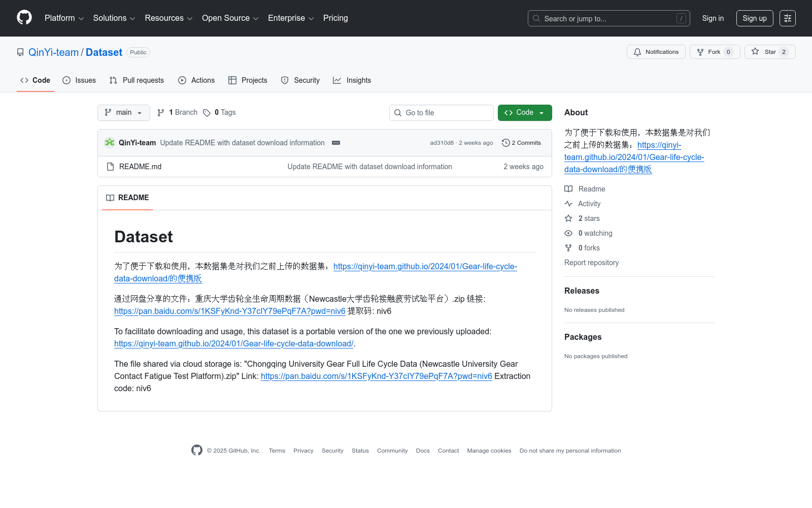Open the pan.baidu.com link after 链接:
Viewport: 812px width, 508px height.
(229, 311)
